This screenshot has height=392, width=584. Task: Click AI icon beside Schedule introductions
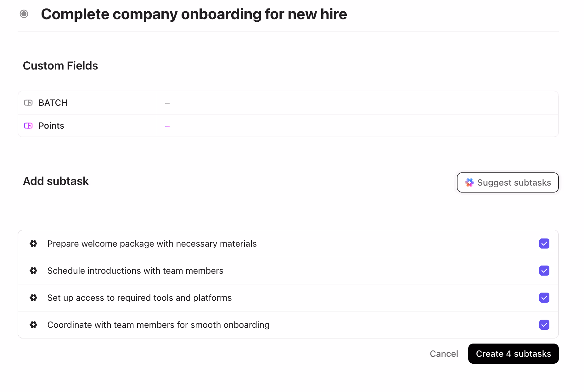click(x=33, y=271)
